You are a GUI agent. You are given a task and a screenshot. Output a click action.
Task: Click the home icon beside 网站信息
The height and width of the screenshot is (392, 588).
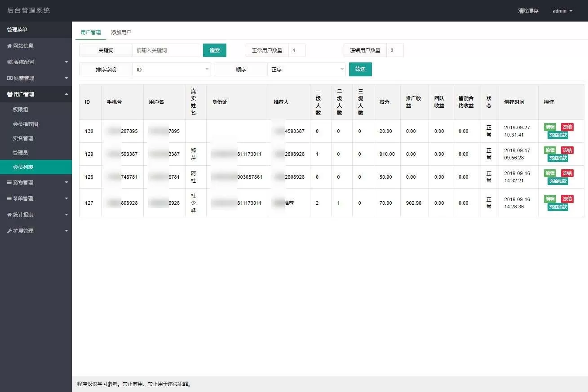[9, 46]
